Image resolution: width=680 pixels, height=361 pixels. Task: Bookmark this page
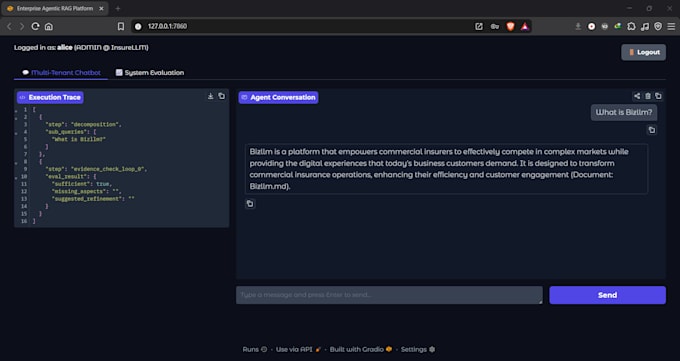[x=121, y=26]
